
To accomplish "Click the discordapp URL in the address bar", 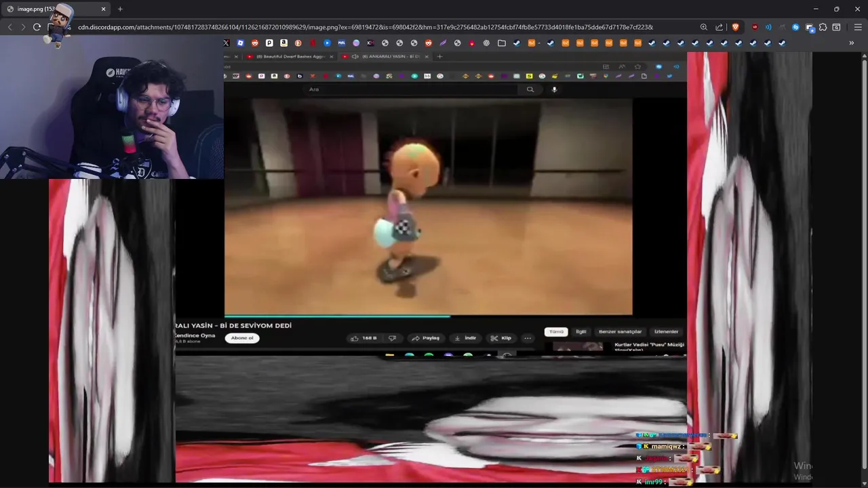I will click(365, 27).
